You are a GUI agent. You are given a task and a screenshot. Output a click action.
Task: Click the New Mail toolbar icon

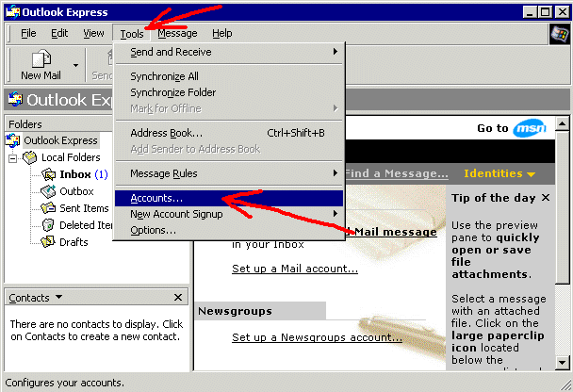point(41,58)
